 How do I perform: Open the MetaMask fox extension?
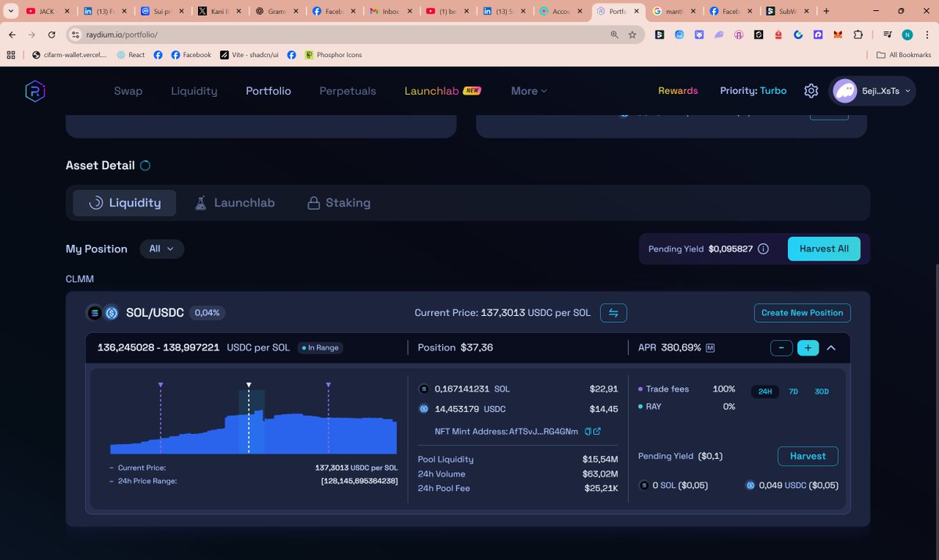(838, 34)
